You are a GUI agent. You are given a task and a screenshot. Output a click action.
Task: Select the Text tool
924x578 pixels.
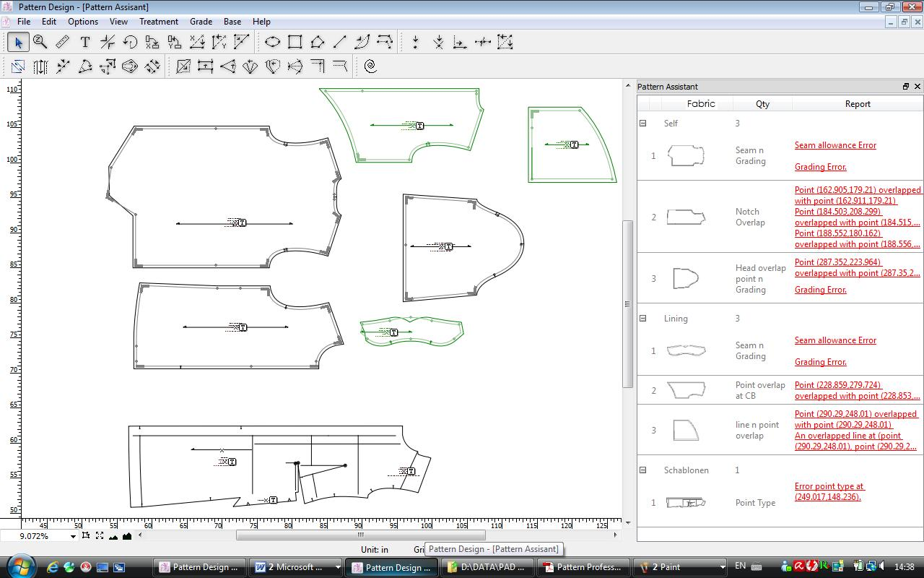[85, 43]
